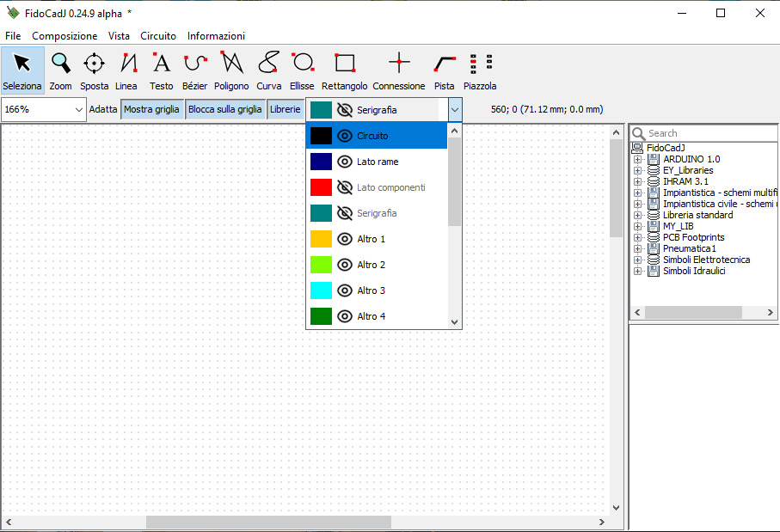Activate the Bézier curve tool
This screenshot has width=780, height=532.
click(195, 70)
